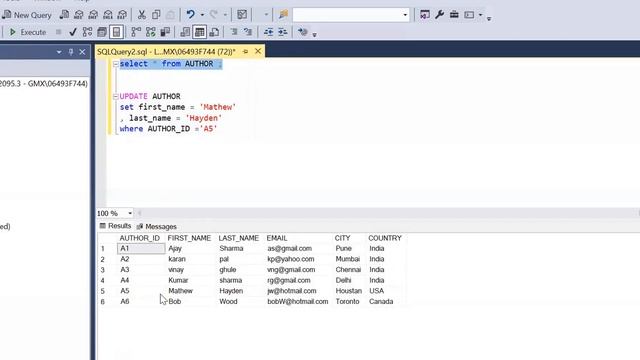This screenshot has height=360, width=640.
Task: Toggle auto hide pin on Object Explorer
Action: (71, 52)
